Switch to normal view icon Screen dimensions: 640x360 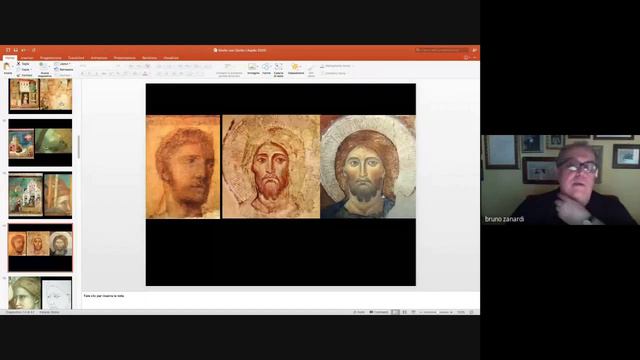(395, 312)
